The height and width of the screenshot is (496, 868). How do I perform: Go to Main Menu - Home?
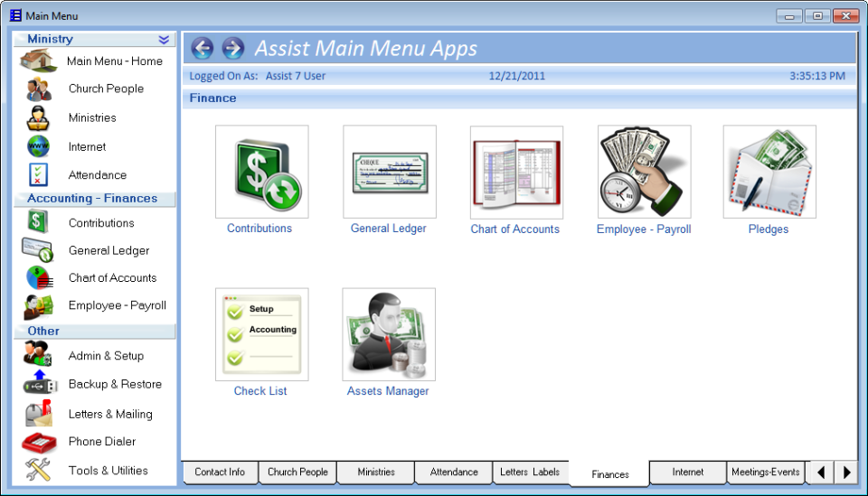114,61
